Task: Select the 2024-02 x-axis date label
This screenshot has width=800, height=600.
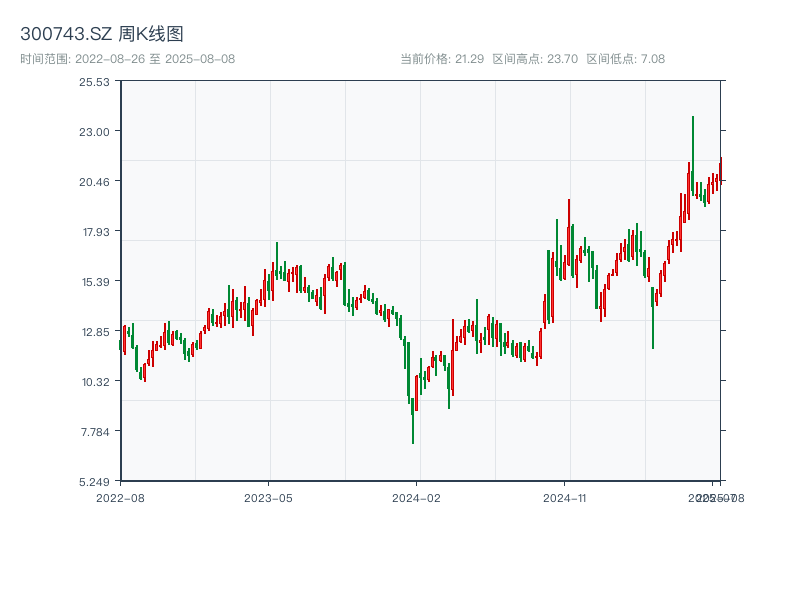Action: coord(416,497)
